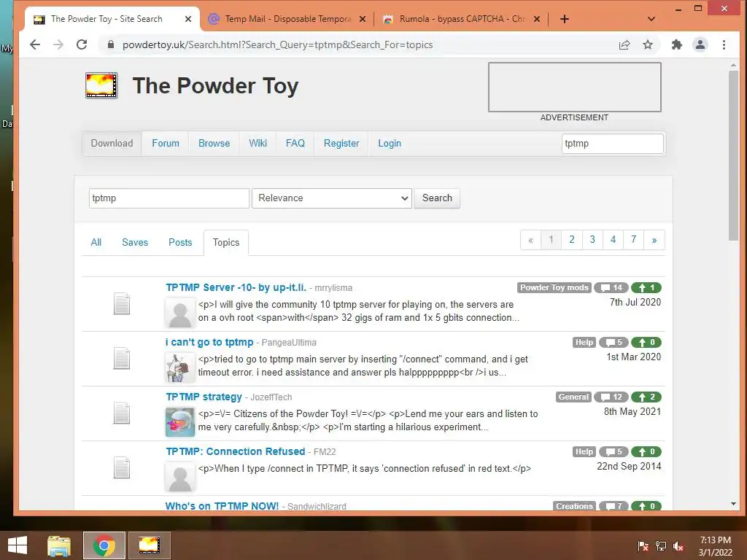Switch to Temp Mail browser tab
The image size is (747, 560).
click(287, 19)
